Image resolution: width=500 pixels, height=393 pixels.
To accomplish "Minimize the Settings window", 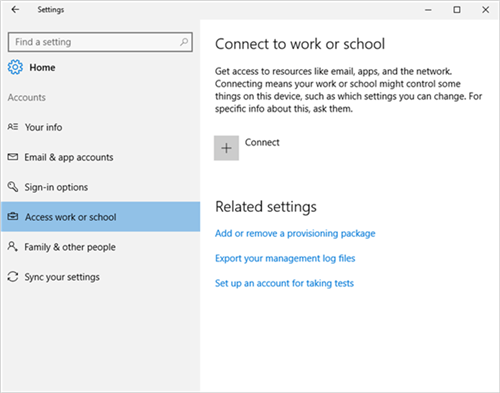I will click(x=428, y=10).
